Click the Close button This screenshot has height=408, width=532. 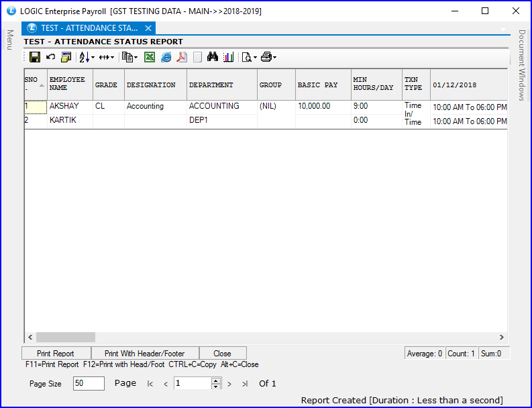pos(223,354)
